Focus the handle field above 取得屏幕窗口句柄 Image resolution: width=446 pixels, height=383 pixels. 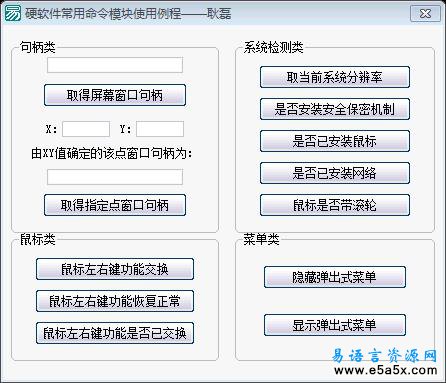(x=115, y=65)
